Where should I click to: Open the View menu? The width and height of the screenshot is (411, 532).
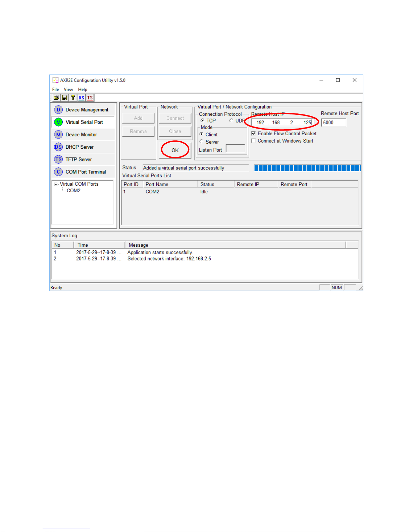68,89
